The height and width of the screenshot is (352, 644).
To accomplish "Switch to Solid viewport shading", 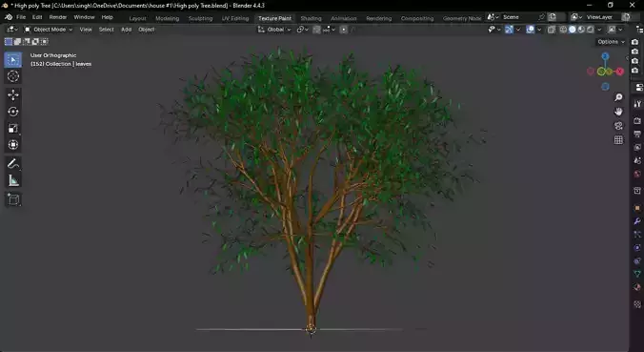I will coord(573,30).
